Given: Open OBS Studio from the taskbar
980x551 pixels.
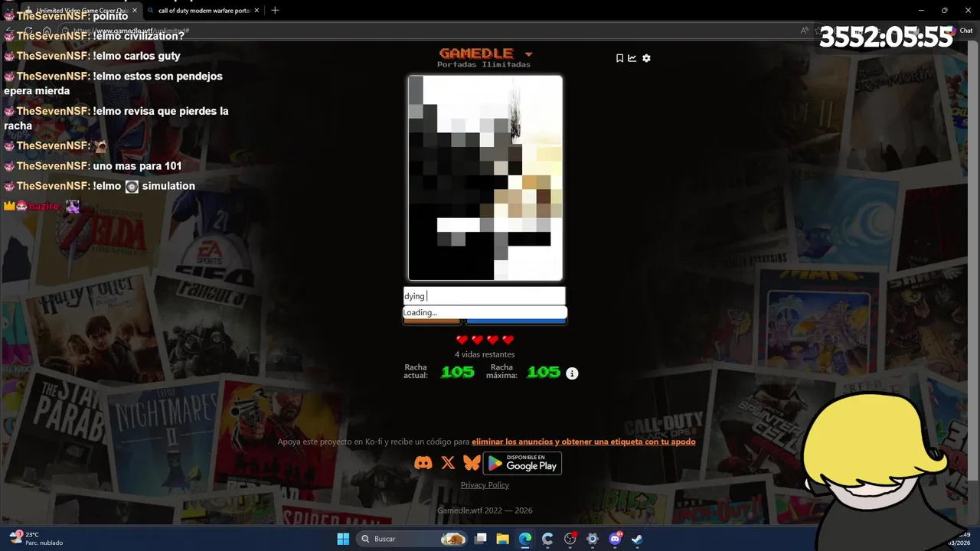Looking at the screenshot, I should tap(570, 539).
